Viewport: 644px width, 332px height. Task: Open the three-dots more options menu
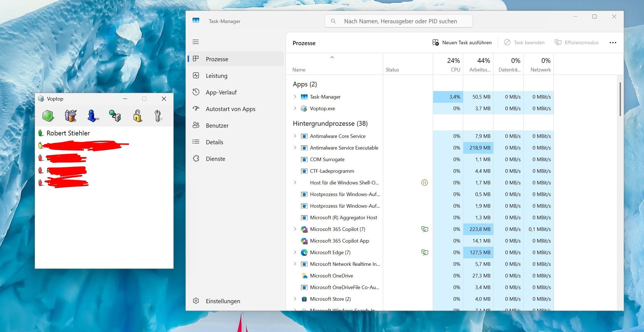pos(613,43)
